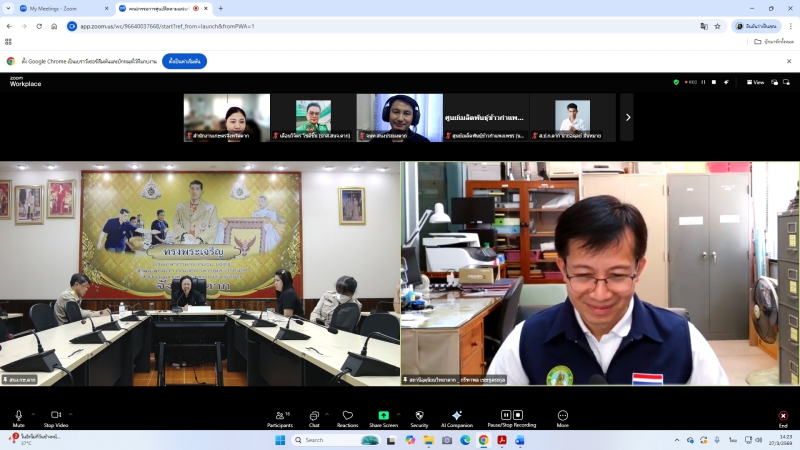Mute the microphone
This screenshot has width=800, height=450.
18,415
